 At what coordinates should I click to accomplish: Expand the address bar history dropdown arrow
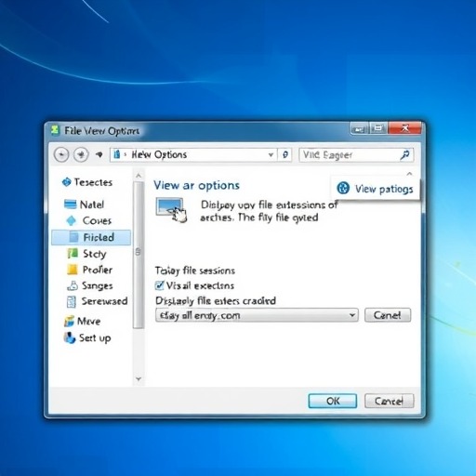point(271,154)
